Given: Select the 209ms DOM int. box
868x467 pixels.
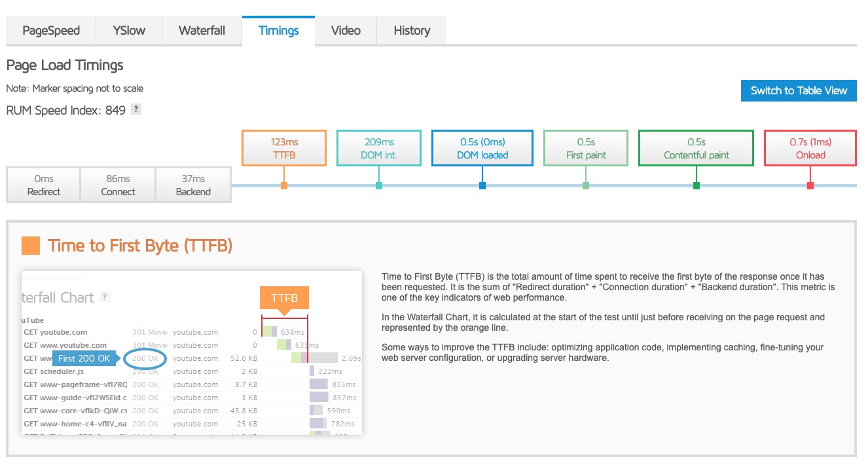Looking at the screenshot, I should 379,148.
